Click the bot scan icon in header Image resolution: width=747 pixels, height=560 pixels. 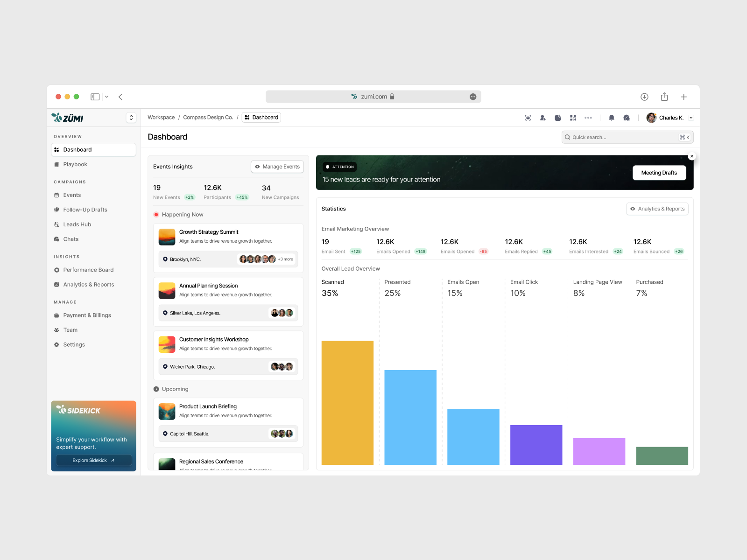528,118
